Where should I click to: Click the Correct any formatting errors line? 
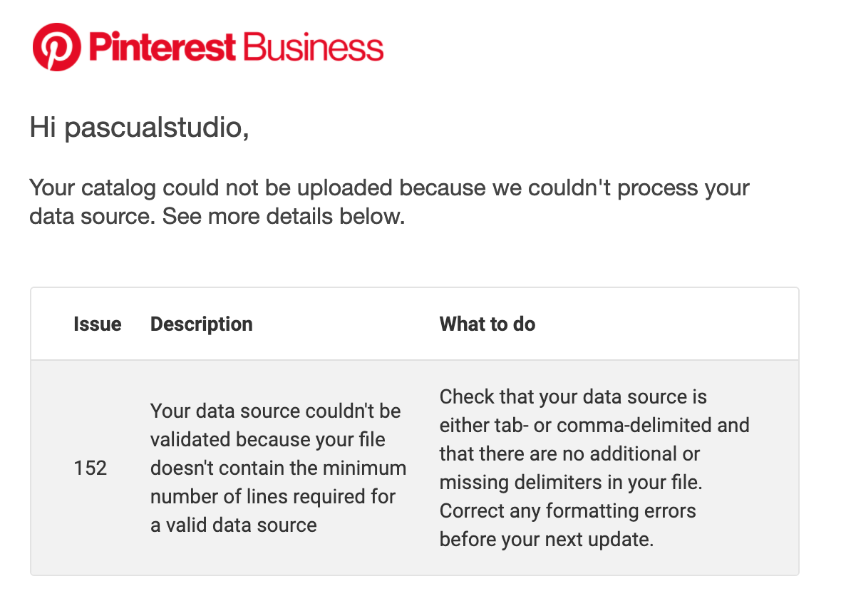coord(567,511)
